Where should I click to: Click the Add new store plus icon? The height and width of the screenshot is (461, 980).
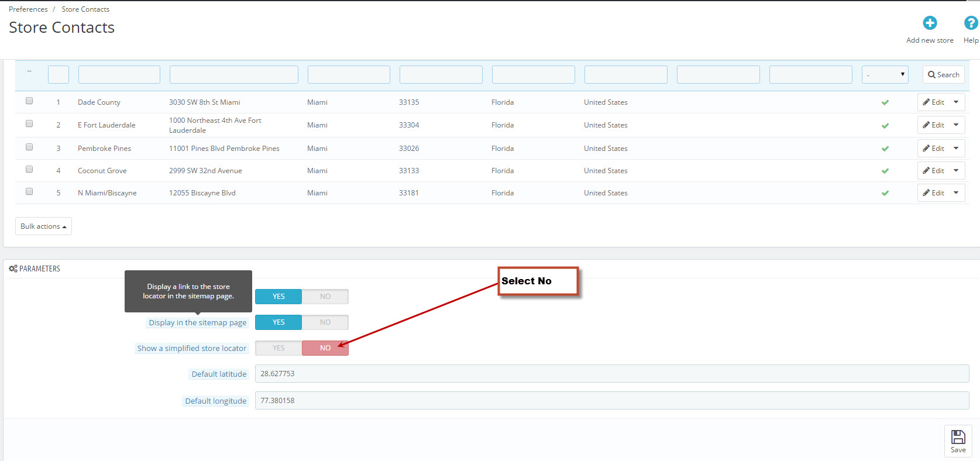point(930,23)
